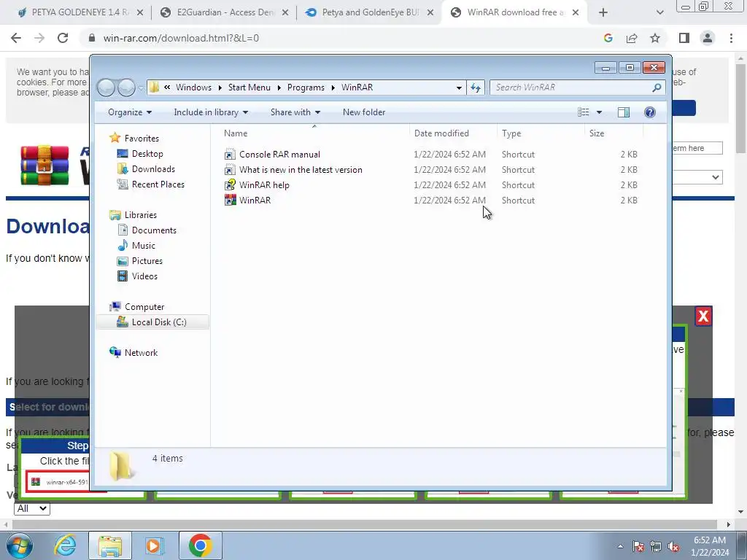Bookmark this page star icon
Viewport: 747px width, 560px height.
655,38
